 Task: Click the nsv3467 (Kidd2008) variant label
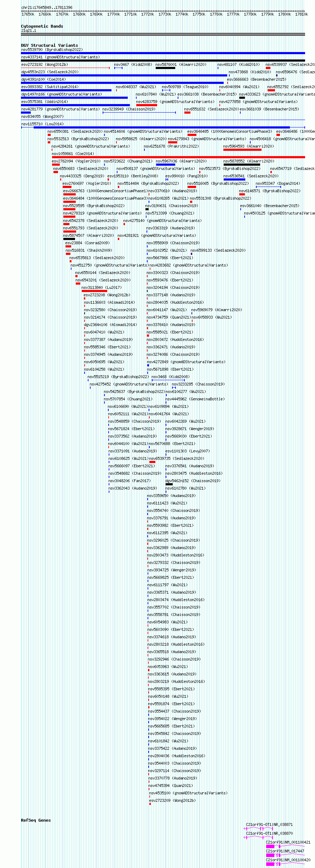click(133, 64)
